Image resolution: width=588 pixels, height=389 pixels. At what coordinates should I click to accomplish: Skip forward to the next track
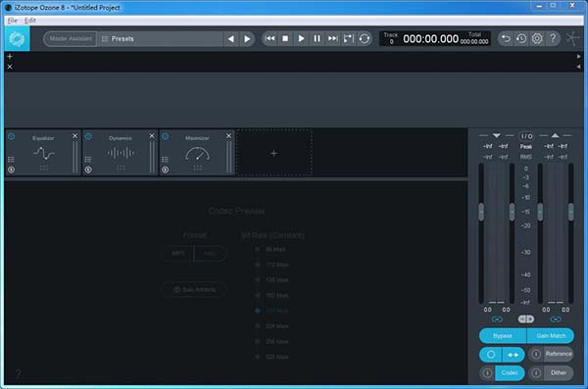[x=332, y=38]
